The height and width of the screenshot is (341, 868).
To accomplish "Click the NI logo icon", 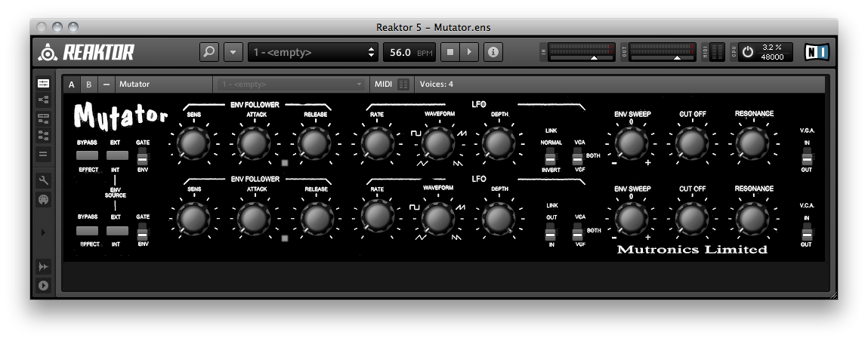I will tap(817, 52).
